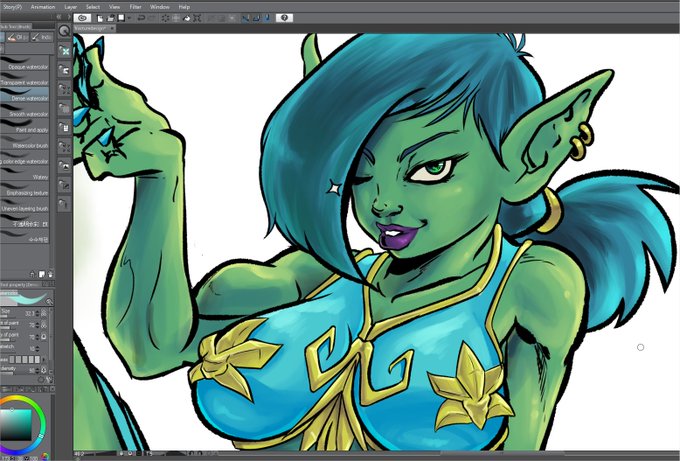Click the Save toolbar icon
Screen dimensions: 680x461
point(121,18)
